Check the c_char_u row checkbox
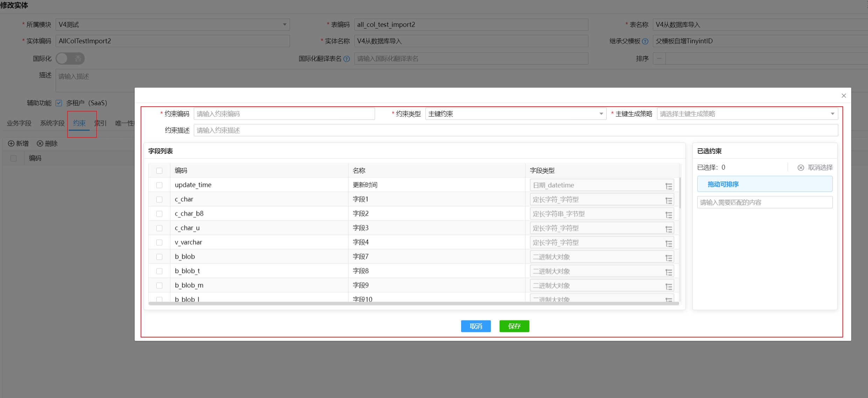 (159, 228)
